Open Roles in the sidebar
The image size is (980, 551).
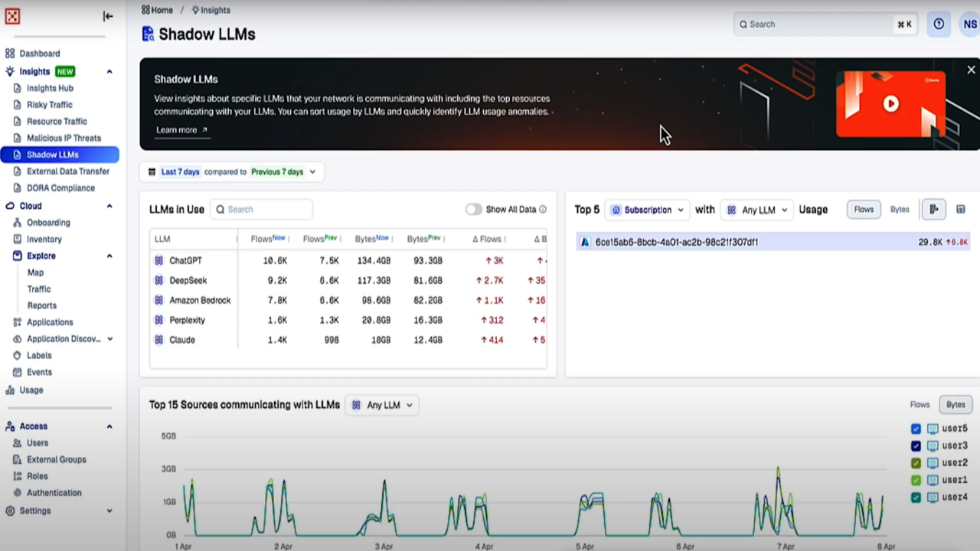(37, 476)
